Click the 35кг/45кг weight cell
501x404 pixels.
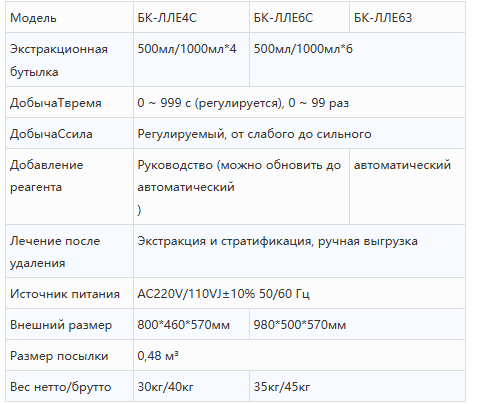[x=357, y=386]
